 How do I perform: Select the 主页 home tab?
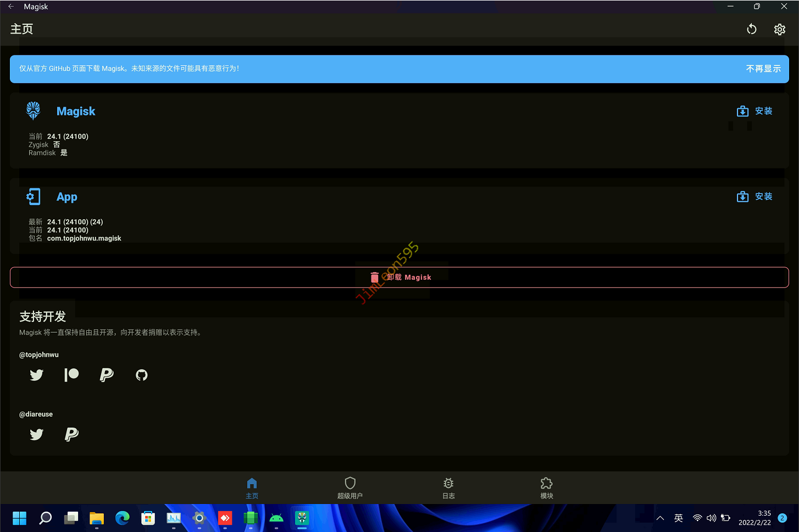(252, 487)
